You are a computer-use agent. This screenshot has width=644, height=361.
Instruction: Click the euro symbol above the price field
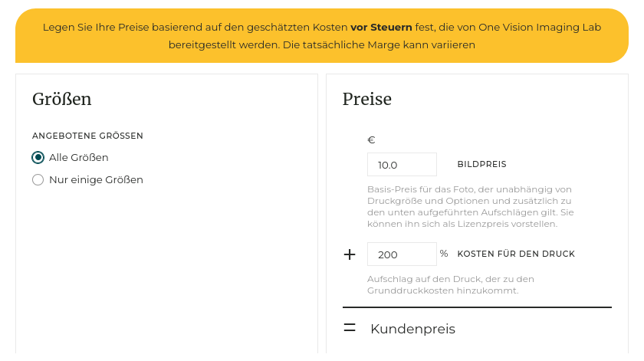coord(371,140)
